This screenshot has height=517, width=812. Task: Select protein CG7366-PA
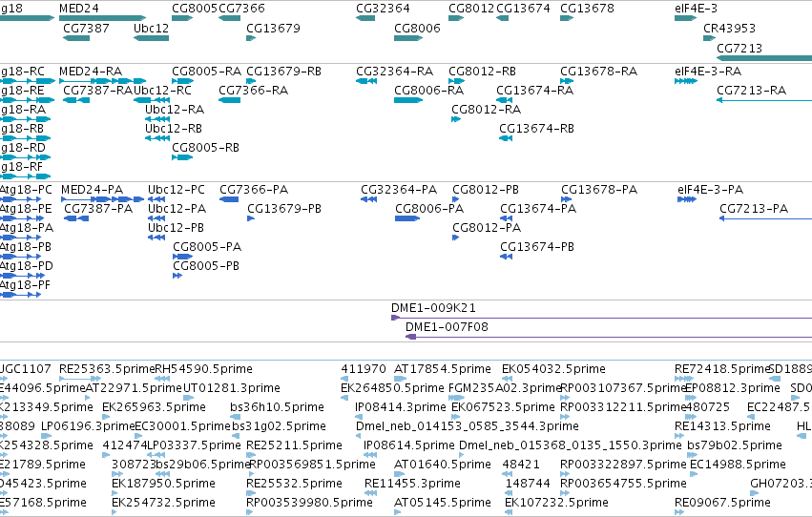229,199
